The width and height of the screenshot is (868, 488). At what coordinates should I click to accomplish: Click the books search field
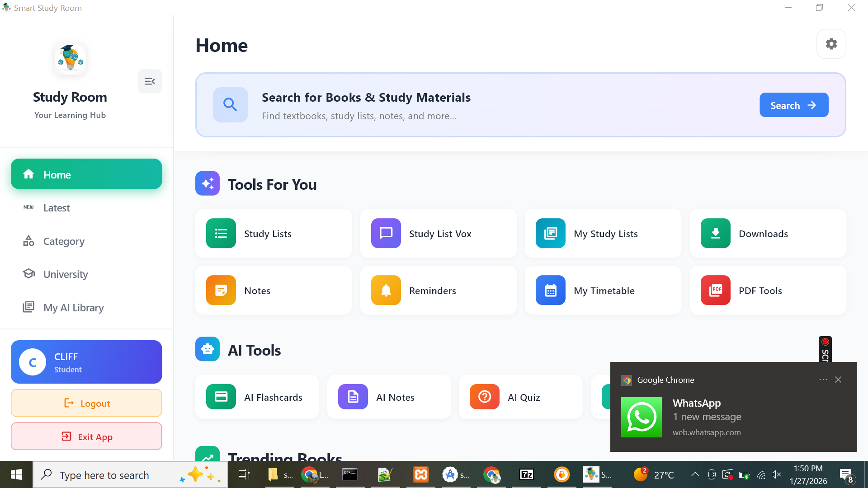452,106
